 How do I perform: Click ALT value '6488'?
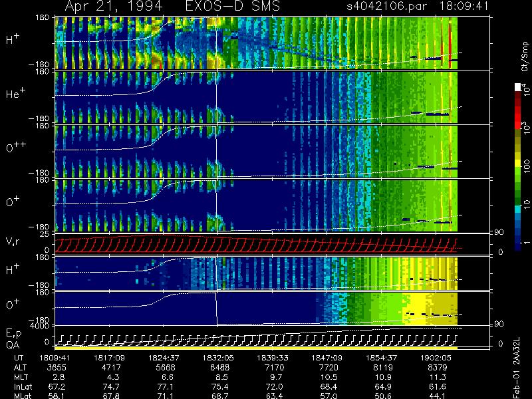point(219,368)
